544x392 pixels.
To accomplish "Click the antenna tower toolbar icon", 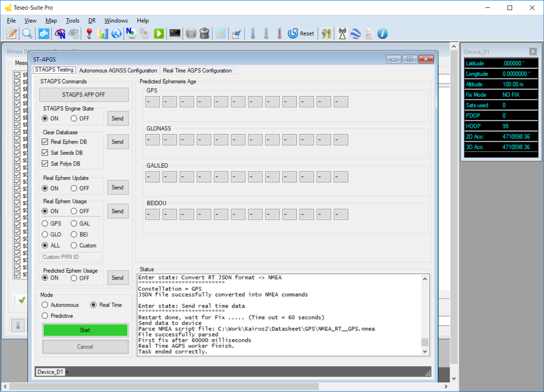I will [x=342, y=33].
